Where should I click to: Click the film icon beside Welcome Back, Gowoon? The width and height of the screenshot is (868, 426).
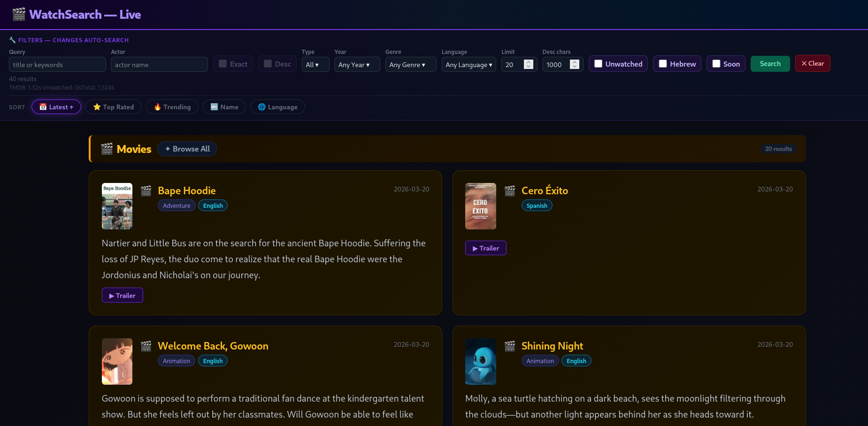146,346
